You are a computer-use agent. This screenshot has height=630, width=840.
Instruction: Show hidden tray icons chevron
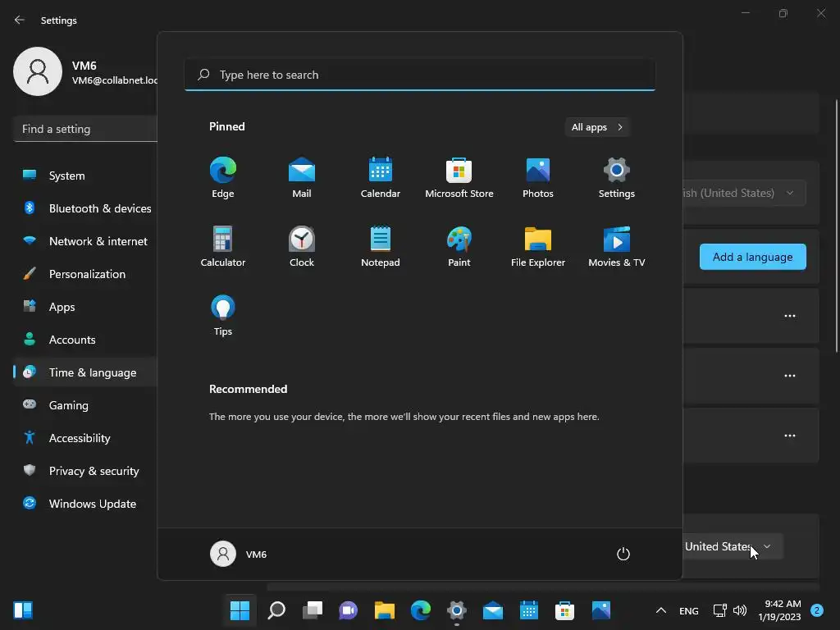[661, 610]
